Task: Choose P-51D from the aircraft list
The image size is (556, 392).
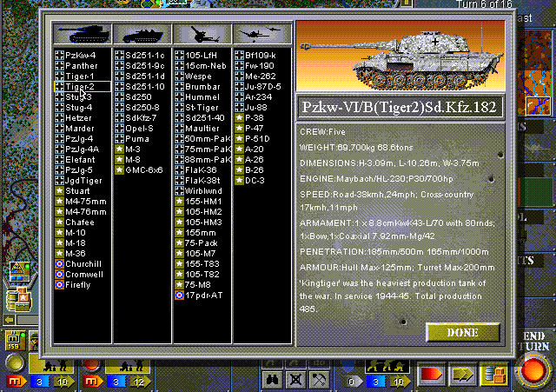Action: 260,139
